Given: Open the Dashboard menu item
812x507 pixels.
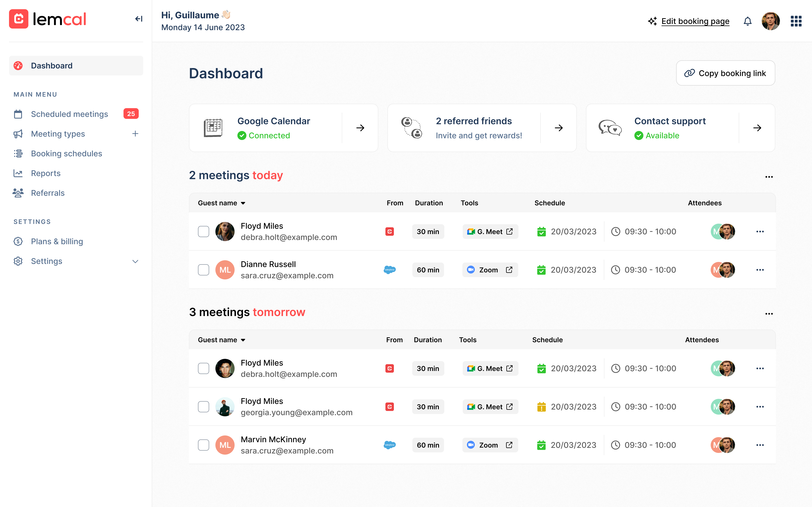Looking at the screenshot, I should point(52,66).
